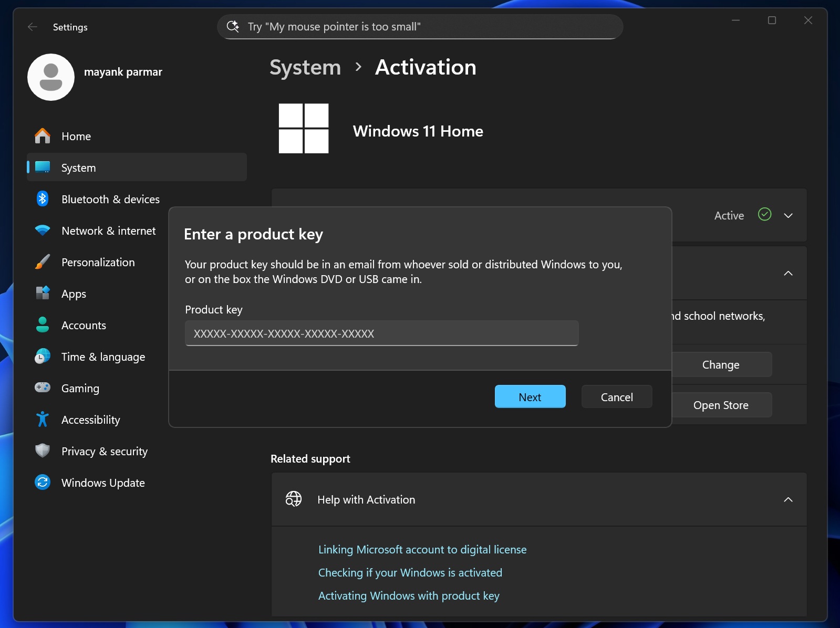Open Home settings page
840x628 pixels.
(x=137, y=136)
